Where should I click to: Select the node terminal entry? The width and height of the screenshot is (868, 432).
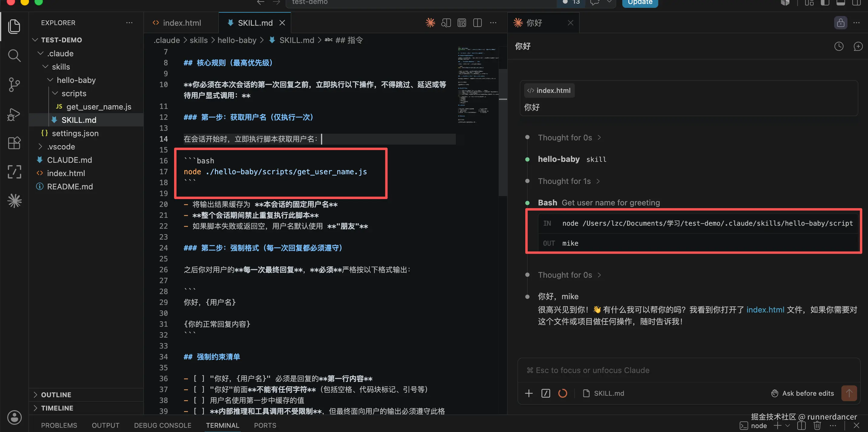[753, 426]
